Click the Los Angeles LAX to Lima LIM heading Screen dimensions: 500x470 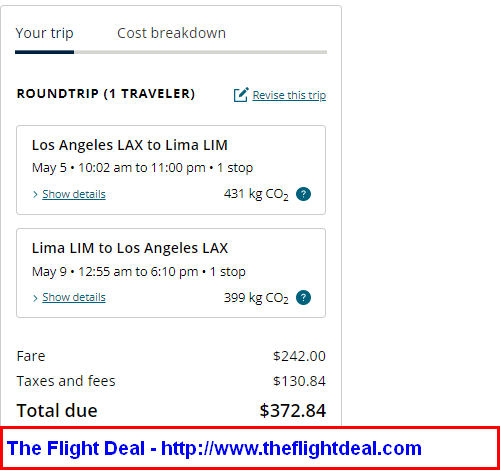click(130, 145)
